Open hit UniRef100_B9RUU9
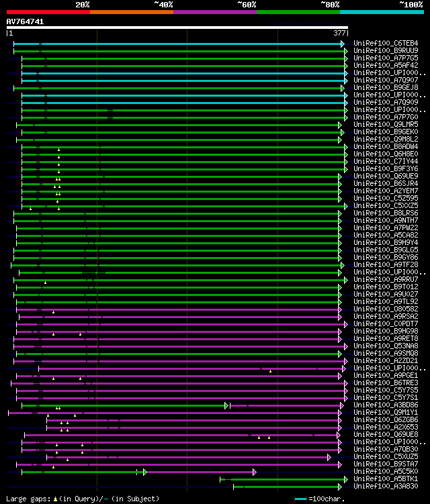The width and height of the screenshot is (430, 504). [386, 50]
